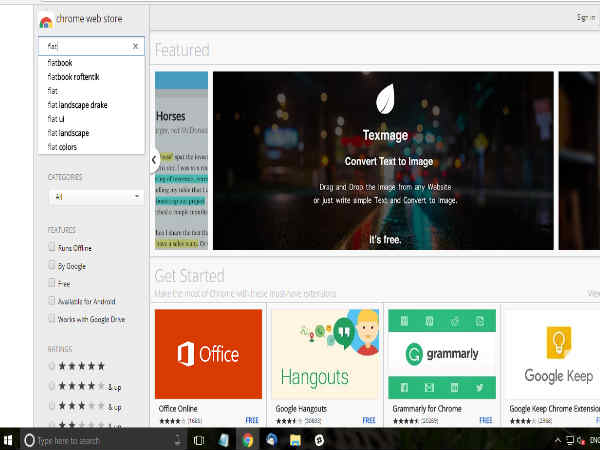
Task: Open Google Chrome from taskbar
Action: [x=248, y=440]
